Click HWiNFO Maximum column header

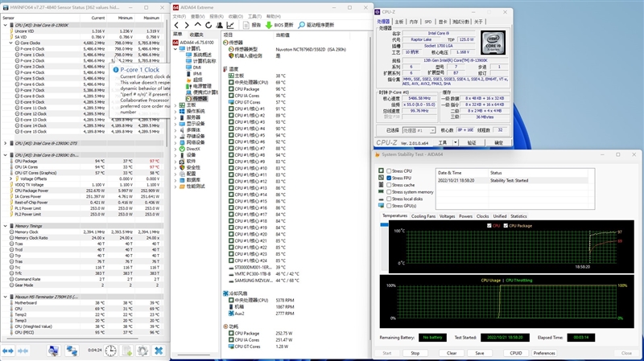[151, 18]
